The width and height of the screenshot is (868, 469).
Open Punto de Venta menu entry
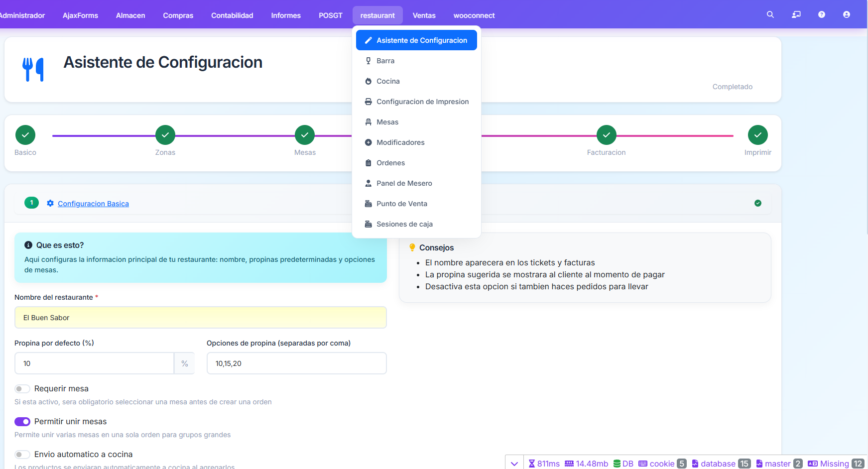pyautogui.click(x=401, y=204)
